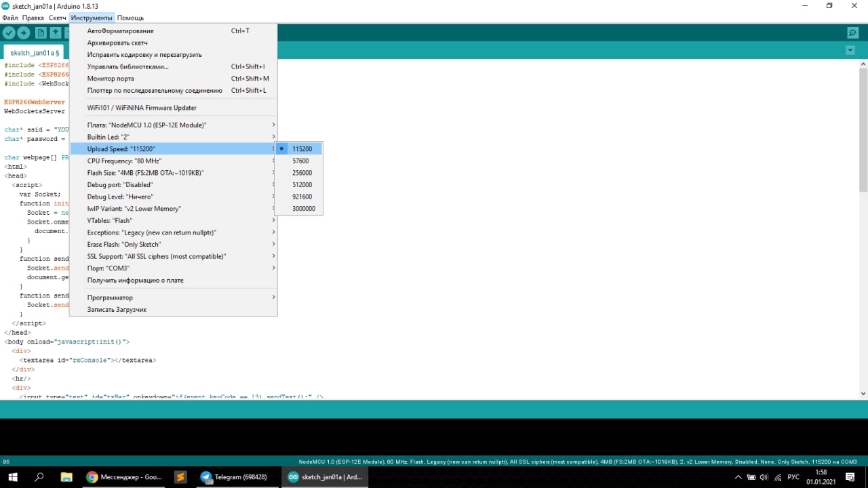Open the Serial Monitor magnifier icon

pos(853,33)
